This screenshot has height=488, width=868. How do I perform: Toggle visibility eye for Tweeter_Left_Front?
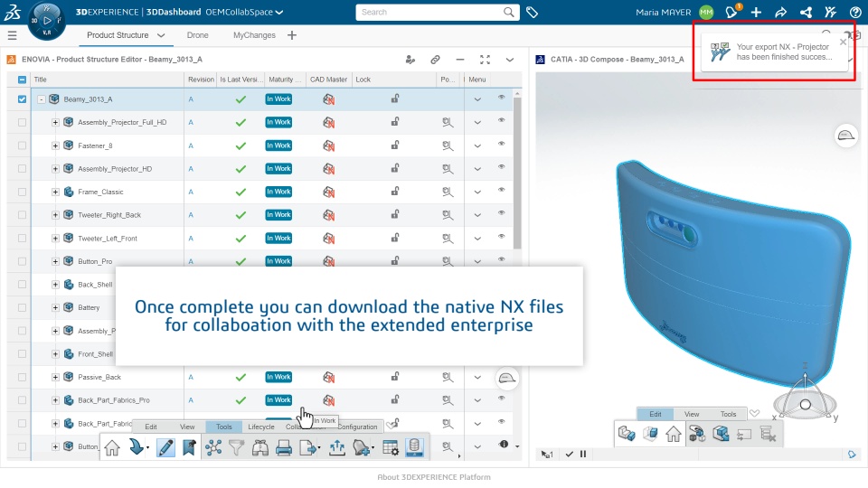point(502,236)
